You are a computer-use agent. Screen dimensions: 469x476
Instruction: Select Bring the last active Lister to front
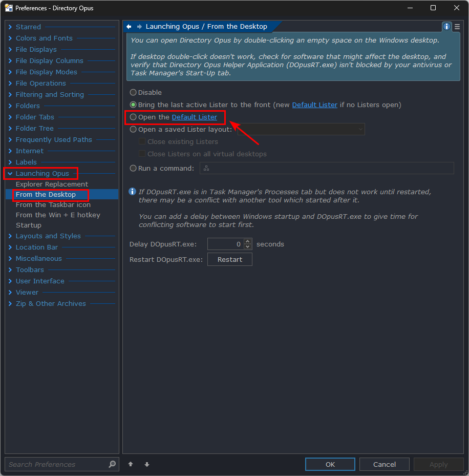pyautogui.click(x=133, y=105)
